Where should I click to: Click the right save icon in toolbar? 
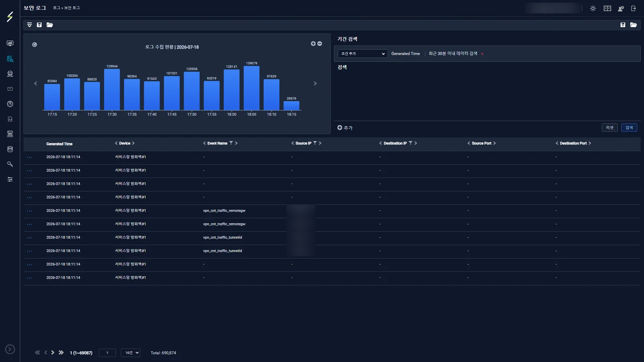click(623, 25)
